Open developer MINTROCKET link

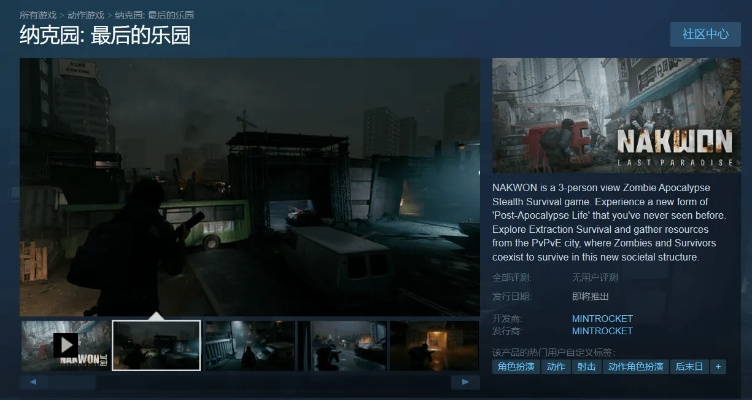[x=602, y=319]
